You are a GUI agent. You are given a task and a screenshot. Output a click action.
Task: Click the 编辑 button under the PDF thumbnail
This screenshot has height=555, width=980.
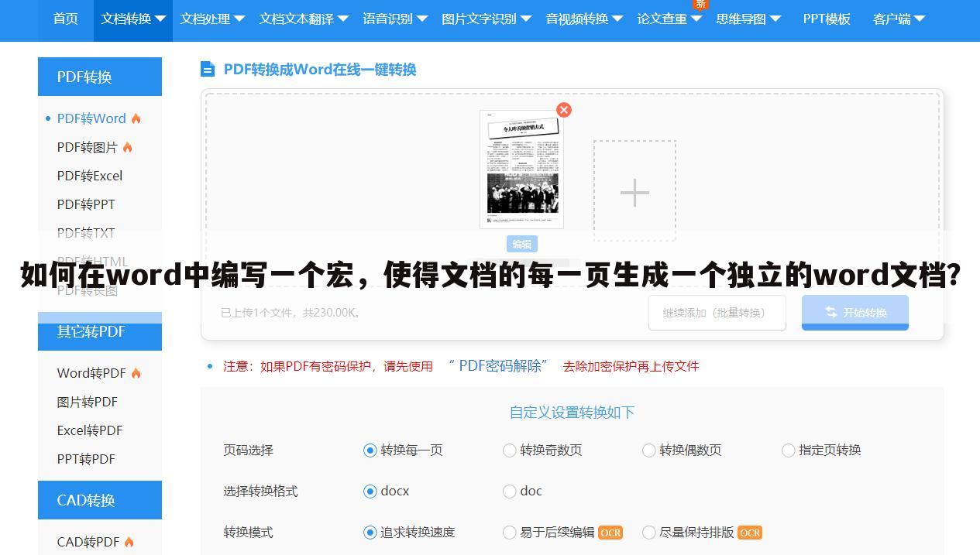coord(521,244)
